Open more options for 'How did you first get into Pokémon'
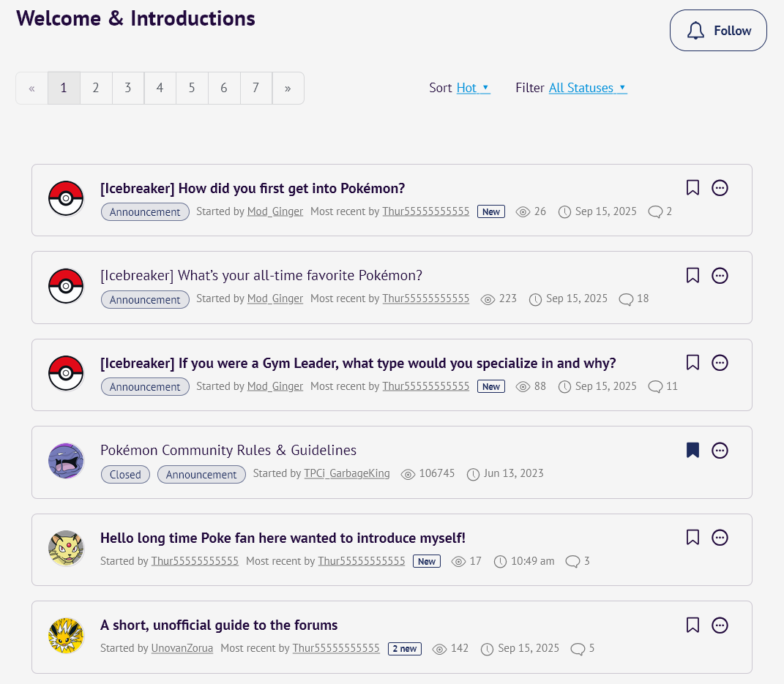This screenshot has height=684, width=784. (720, 188)
